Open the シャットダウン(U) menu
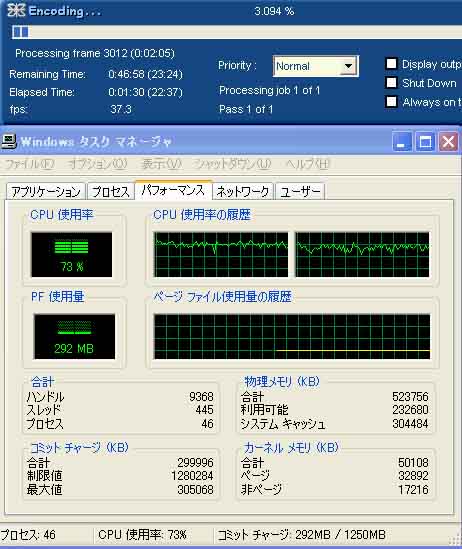 (x=232, y=164)
